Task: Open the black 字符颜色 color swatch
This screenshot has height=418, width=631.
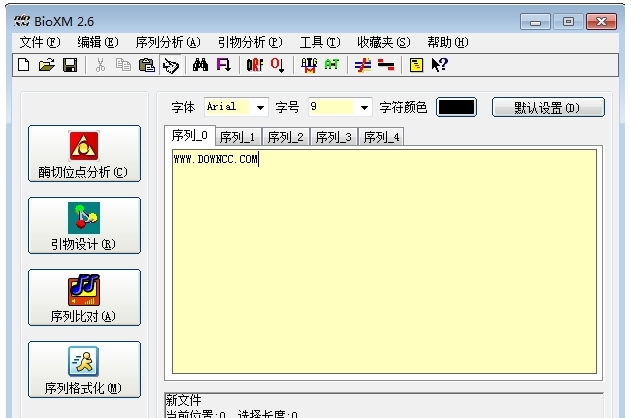Action: [x=456, y=107]
